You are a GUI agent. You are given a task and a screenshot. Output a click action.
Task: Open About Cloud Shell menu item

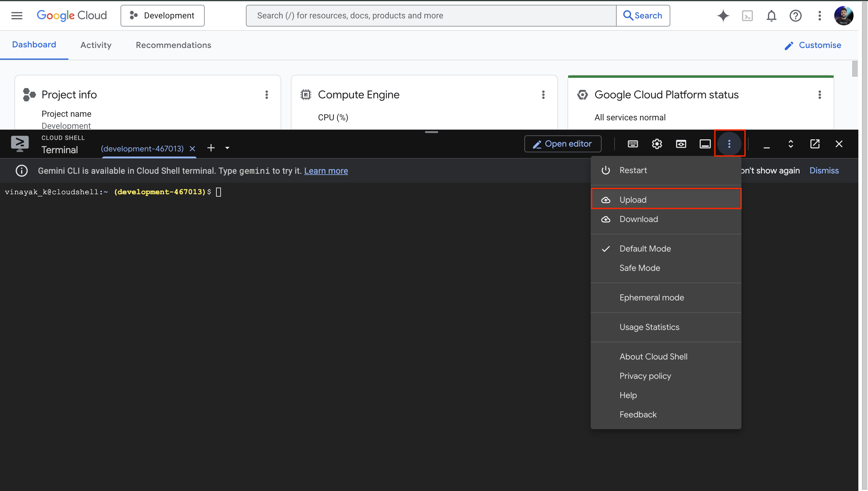tap(666, 356)
